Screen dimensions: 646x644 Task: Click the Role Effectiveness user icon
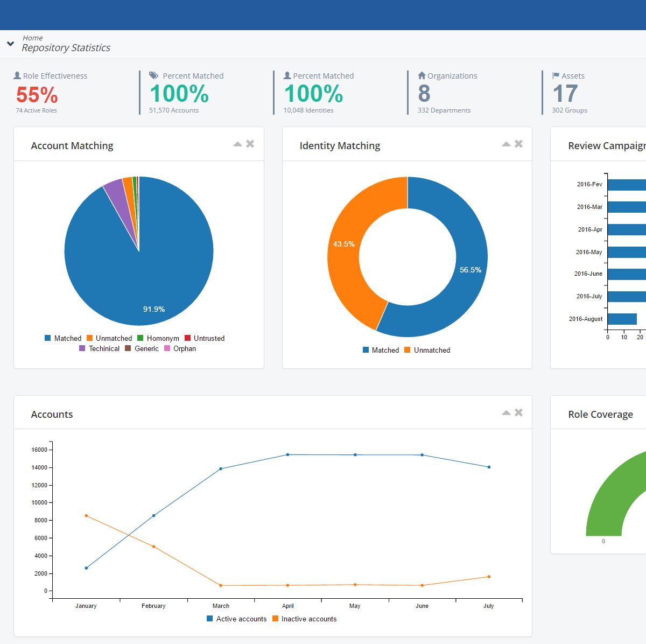17,75
